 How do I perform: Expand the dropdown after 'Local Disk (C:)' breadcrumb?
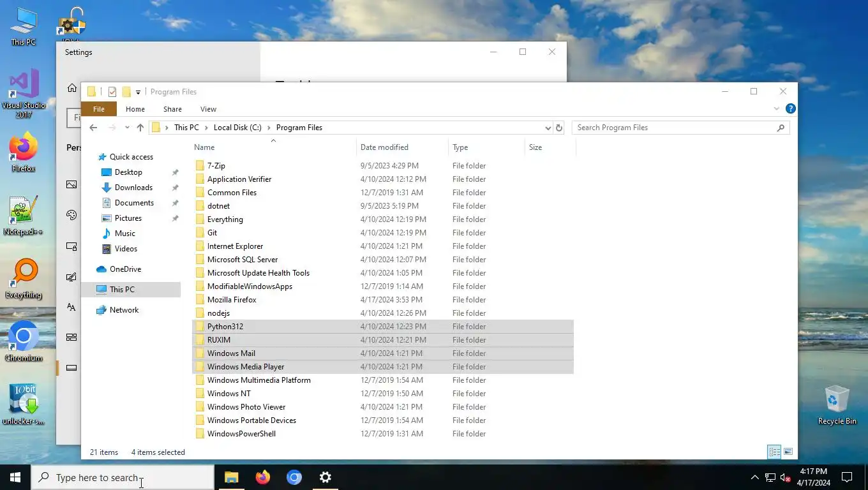269,128
